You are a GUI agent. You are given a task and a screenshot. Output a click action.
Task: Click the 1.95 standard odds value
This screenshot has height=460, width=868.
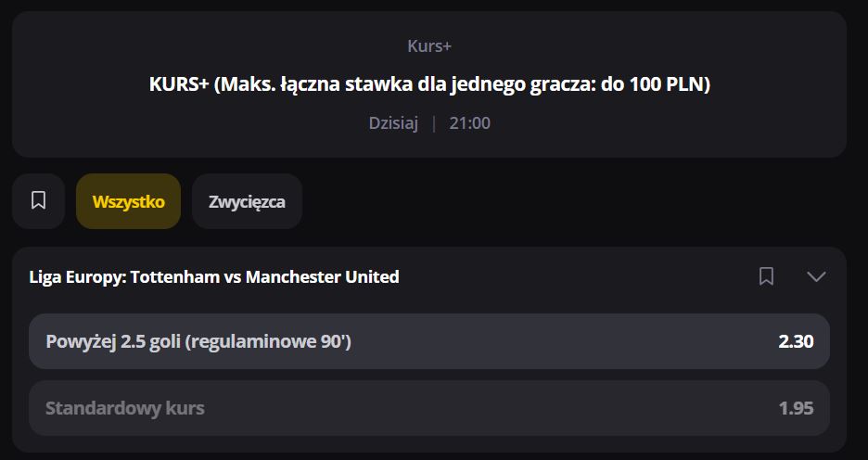pyautogui.click(x=796, y=408)
